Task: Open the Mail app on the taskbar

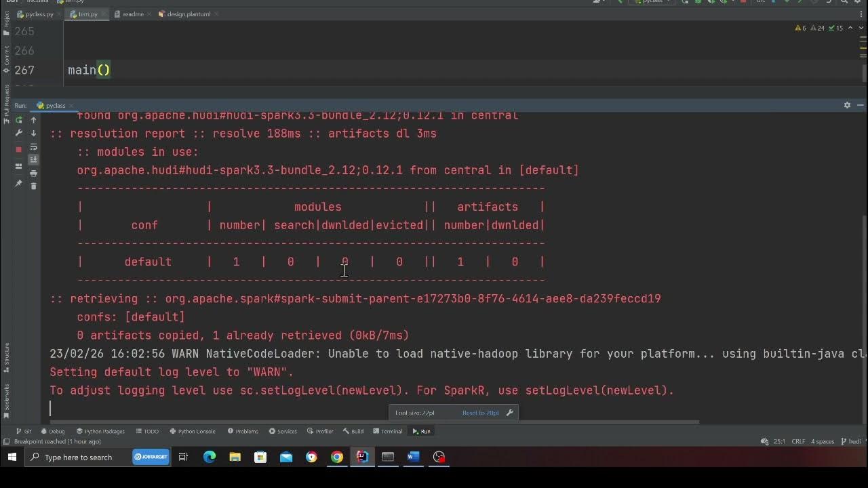Action: pyautogui.click(x=286, y=457)
